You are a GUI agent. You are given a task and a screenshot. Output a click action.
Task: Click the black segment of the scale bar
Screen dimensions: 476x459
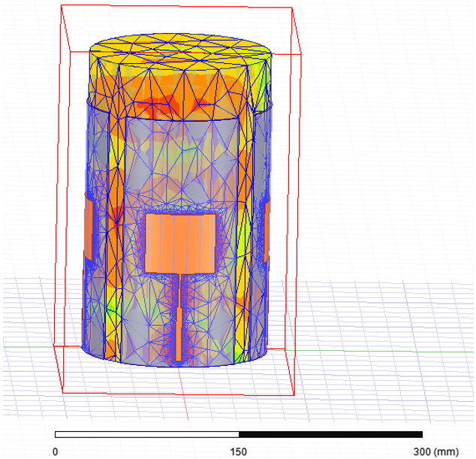[330, 434]
